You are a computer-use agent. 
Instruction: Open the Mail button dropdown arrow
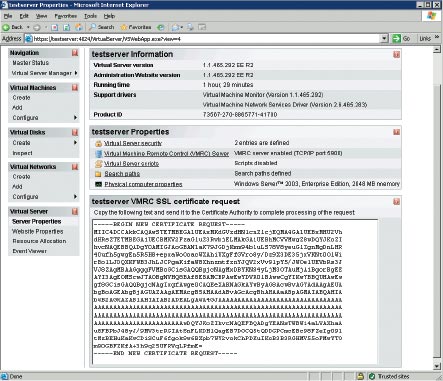(x=182, y=27)
